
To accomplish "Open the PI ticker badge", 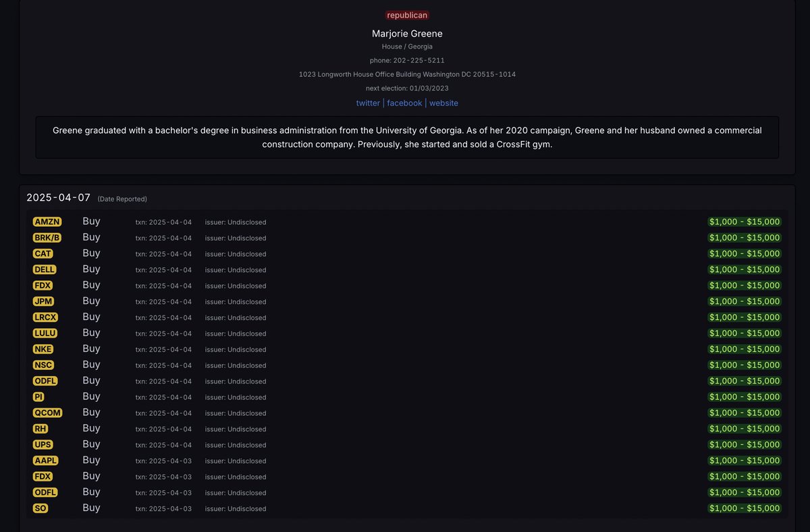I will (x=39, y=397).
